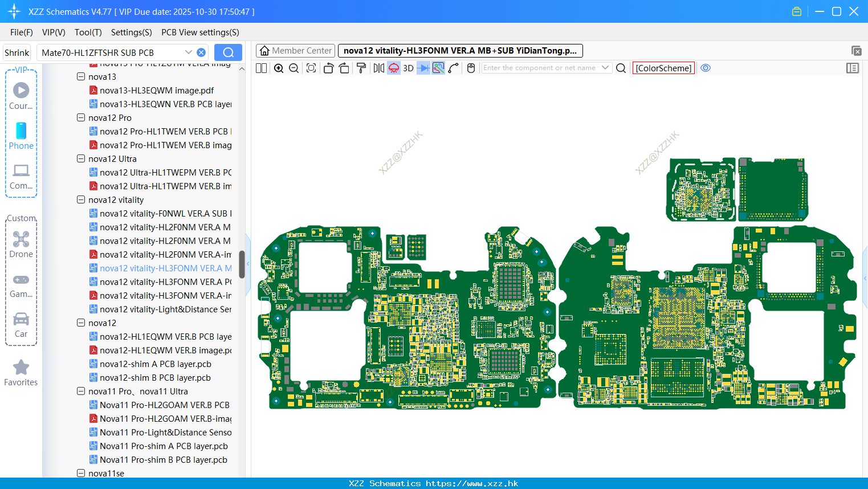
Task: Open Nova11 Pro-shim B PCB layer.pcb
Action: [158, 459]
